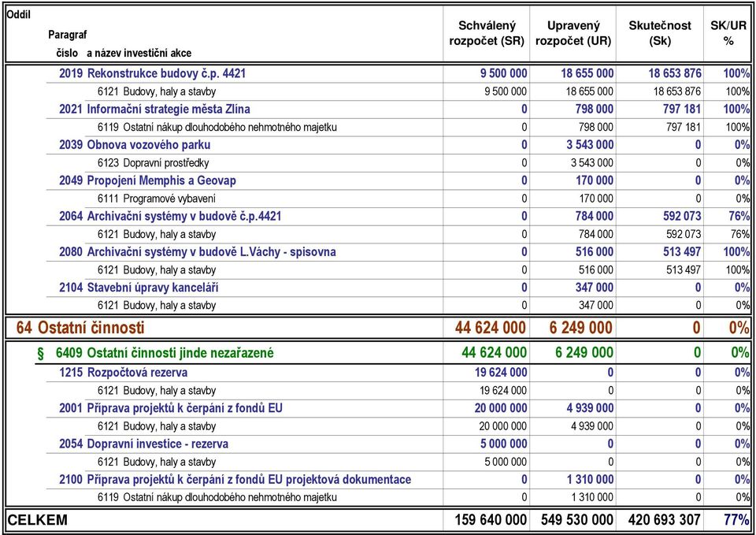The image size is (756, 535).
Task: Click '6123 Dopravní prostředky' item
Action: coord(153,163)
